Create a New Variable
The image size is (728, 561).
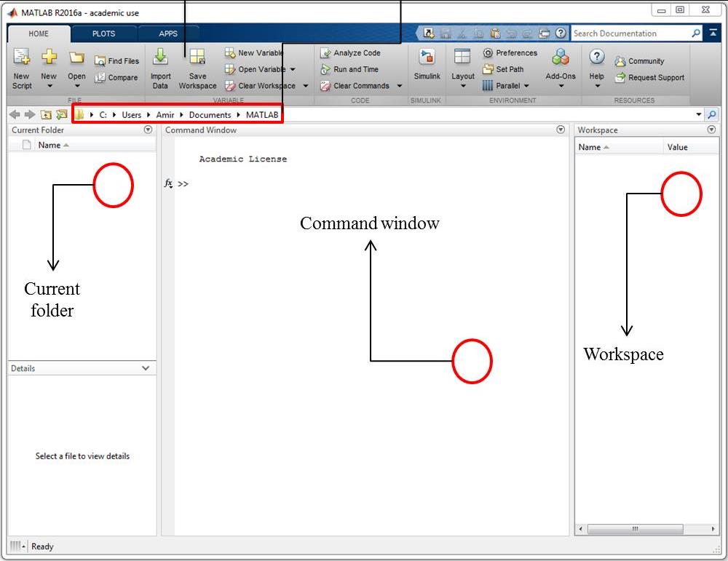coord(254,53)
